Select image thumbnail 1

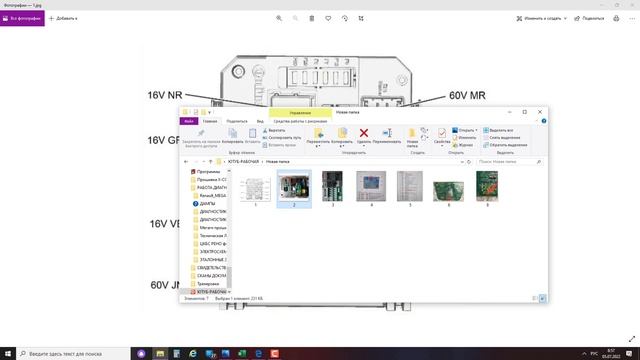tap(255, 190)
